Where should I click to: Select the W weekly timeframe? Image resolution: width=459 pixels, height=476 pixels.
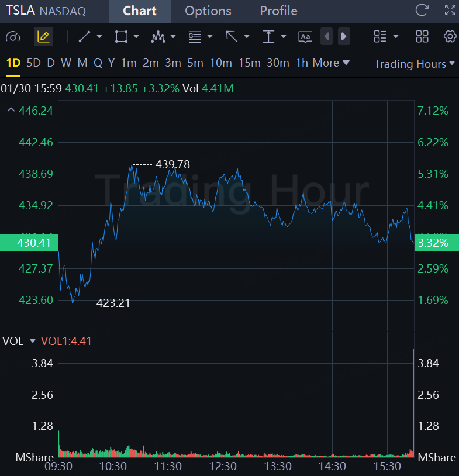[66, 63]
